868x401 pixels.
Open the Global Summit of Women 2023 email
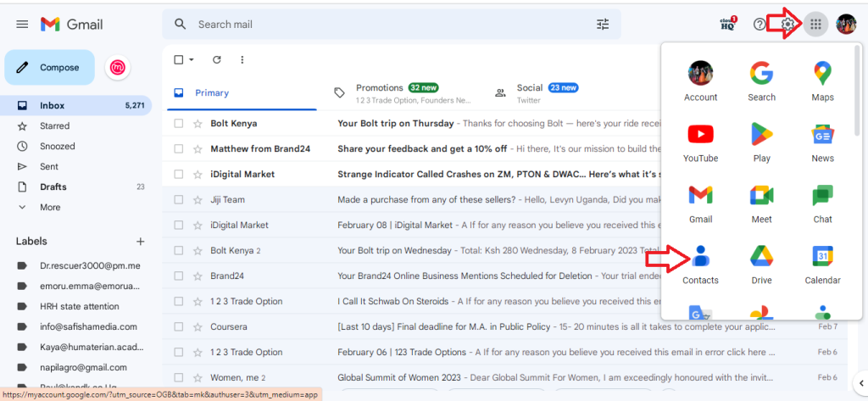[505, 378]
